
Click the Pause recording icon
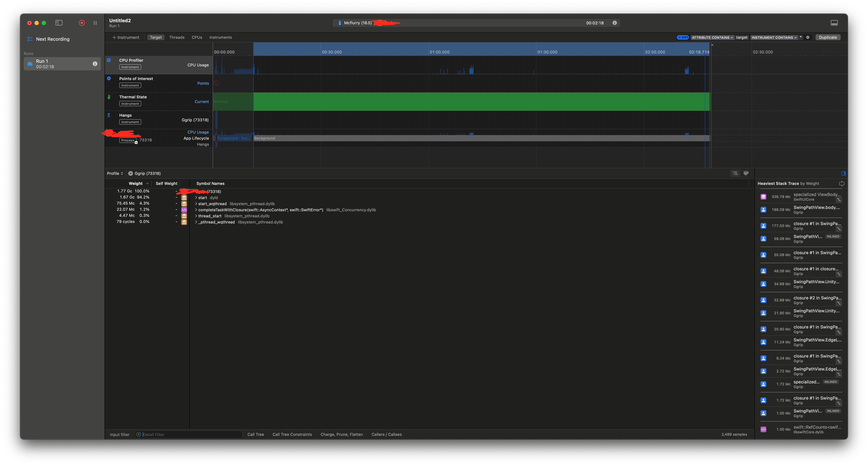tap(95, 23)
